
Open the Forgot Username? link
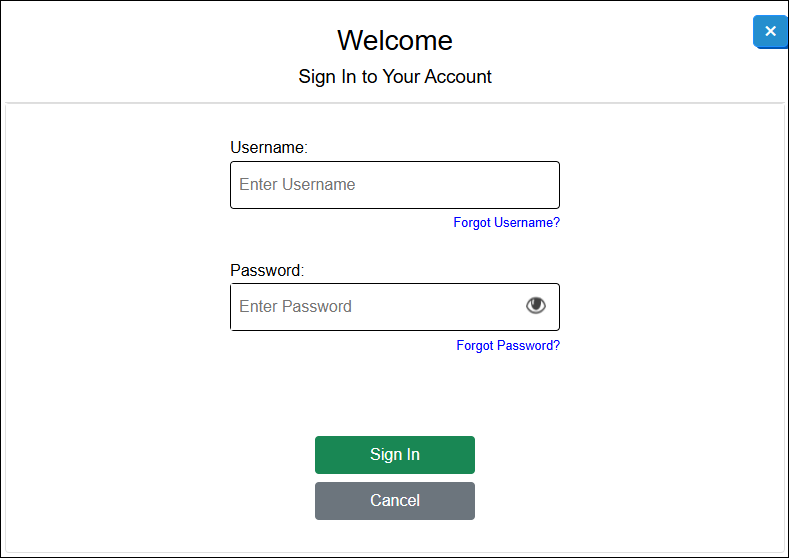pyautogui.click(x=506, y=222)
